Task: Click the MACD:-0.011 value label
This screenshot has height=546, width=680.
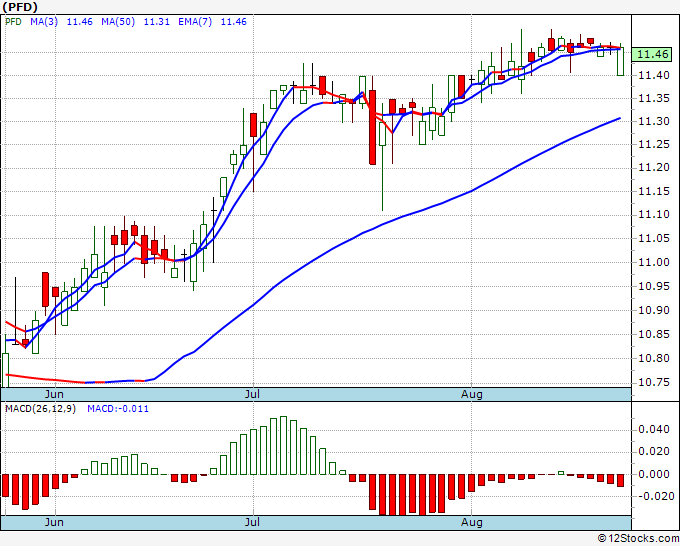Action: 118,409
